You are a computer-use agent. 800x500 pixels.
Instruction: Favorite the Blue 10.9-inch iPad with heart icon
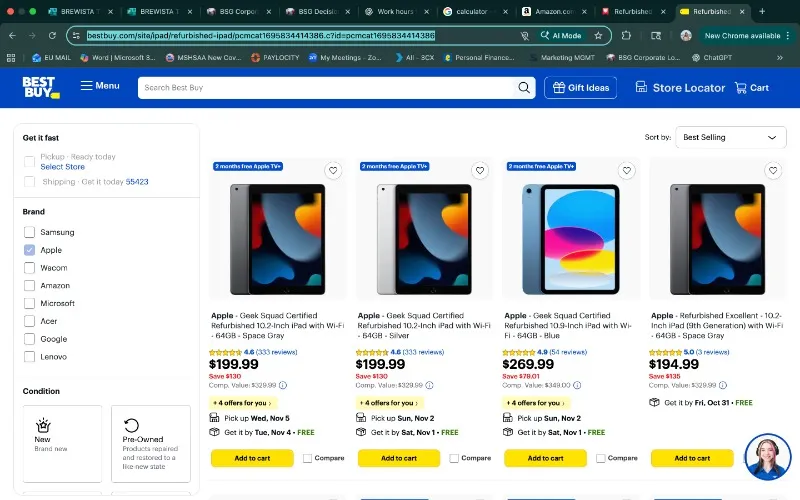coord(627,170)
